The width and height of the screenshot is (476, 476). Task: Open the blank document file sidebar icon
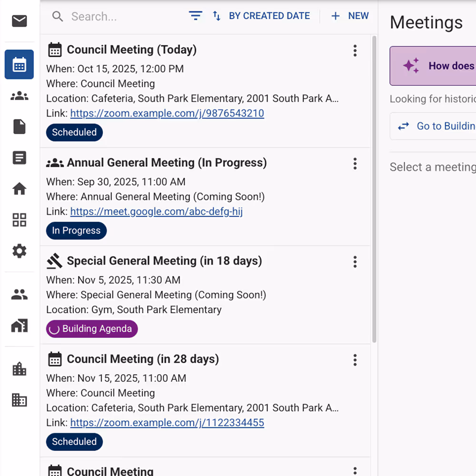click(20, 127)
